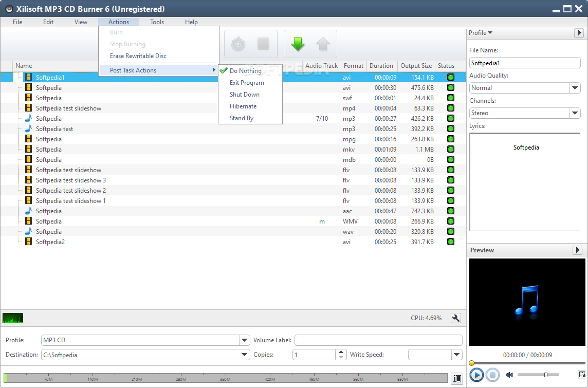The width and height of the screenshot is (588, 388).
Task: Click the Lyrics text box
Action: 525,182
